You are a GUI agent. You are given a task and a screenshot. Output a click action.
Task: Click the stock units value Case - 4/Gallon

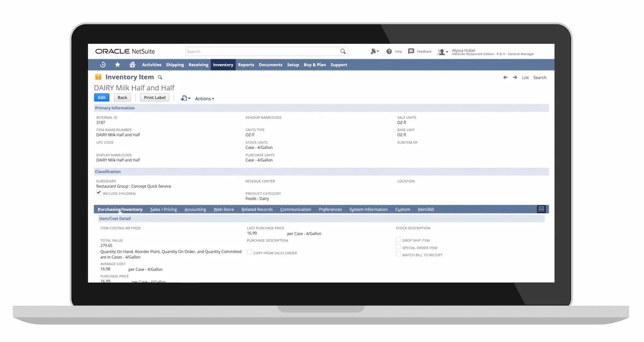click(x=259, y=148)
